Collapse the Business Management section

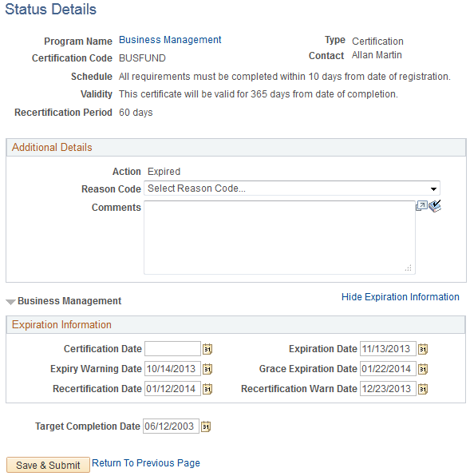[10, 302]
